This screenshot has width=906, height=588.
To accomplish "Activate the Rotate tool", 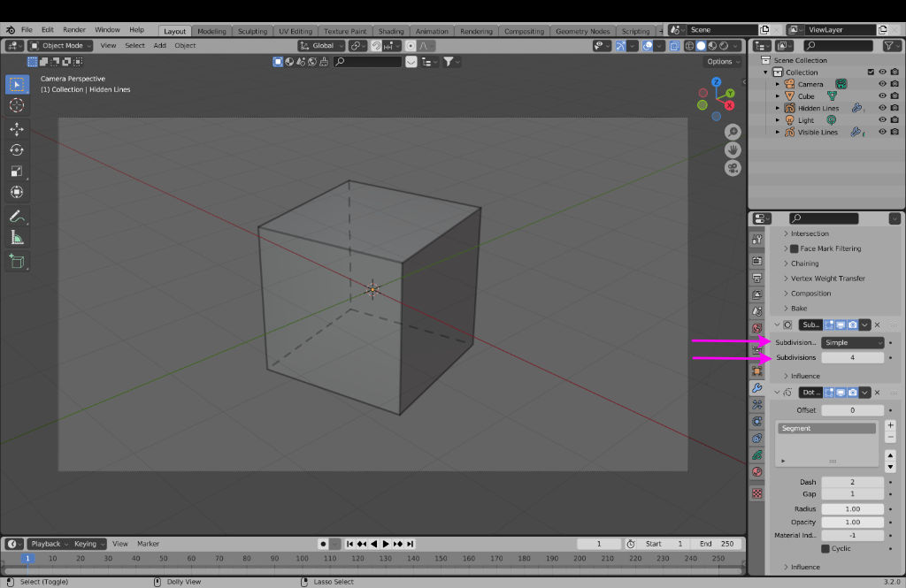I will coord(17,149).
